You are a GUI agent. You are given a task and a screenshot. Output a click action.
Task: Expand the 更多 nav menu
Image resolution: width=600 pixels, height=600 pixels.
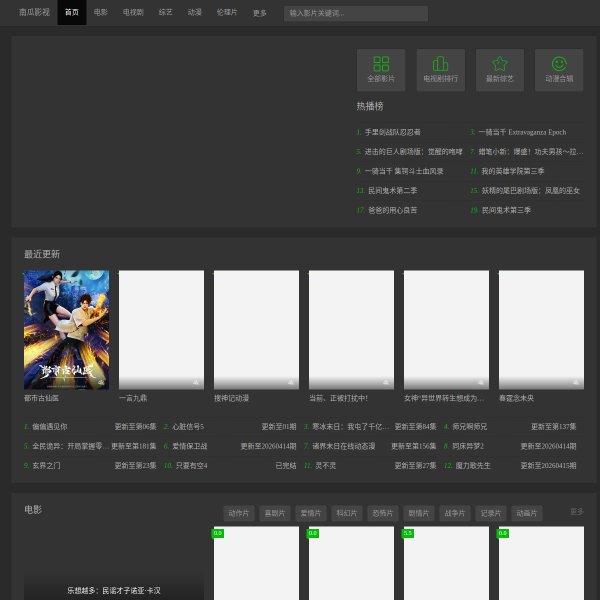point(260,13)
